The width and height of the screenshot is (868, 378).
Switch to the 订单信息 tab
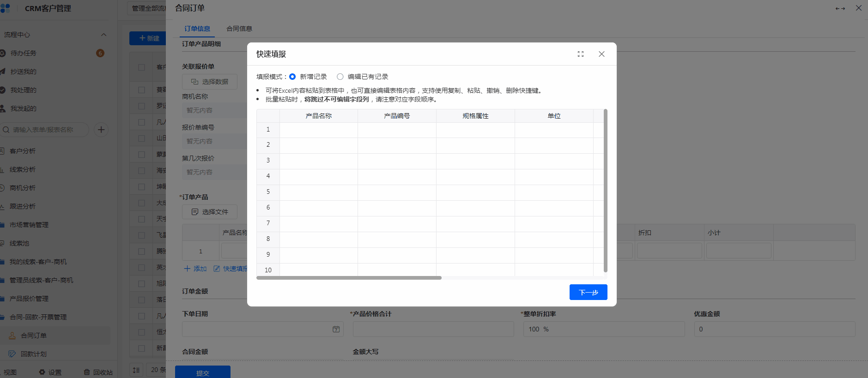[x=197, y=29]
